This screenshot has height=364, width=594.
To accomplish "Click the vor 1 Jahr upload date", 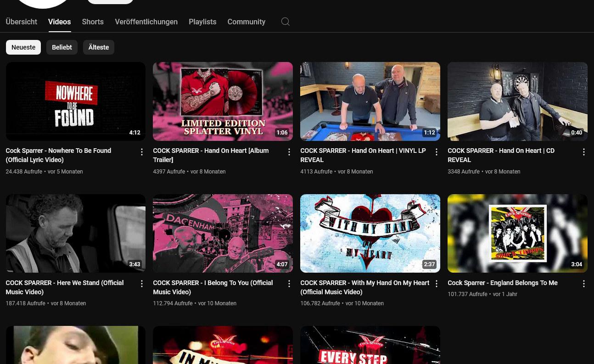I will tap(505, 294).
